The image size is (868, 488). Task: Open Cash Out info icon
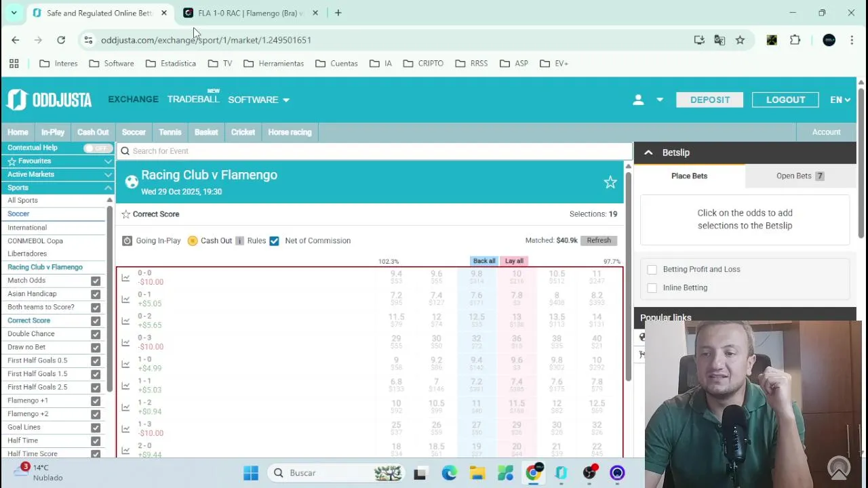coord(239,241)
